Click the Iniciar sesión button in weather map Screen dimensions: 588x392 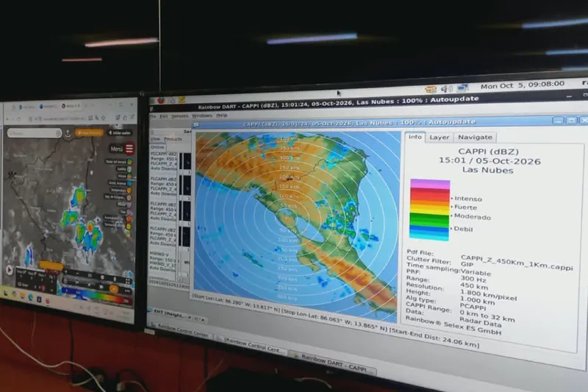[120, 132]
